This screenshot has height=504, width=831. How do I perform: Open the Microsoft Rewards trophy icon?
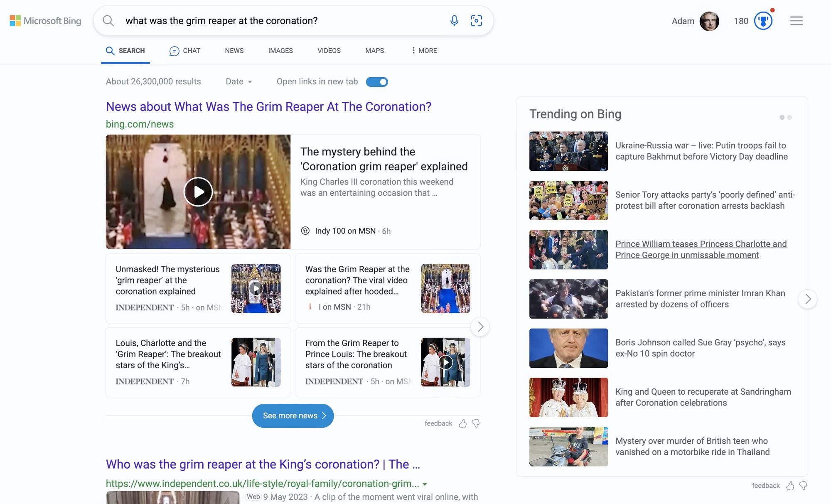[763, 21]
